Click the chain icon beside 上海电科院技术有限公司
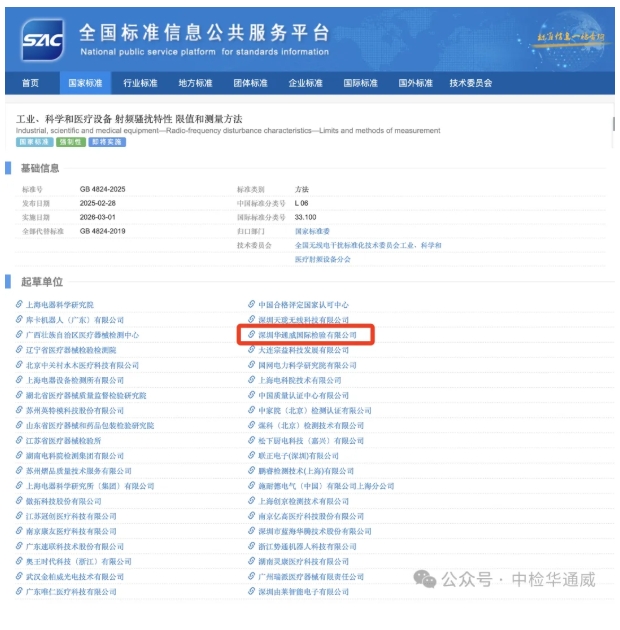 pyautogui.click(x=252, y=380)
